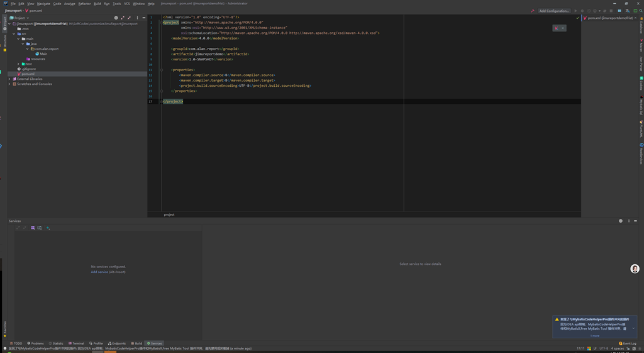The image size is (644, 353).
Task: Click the Translate icon in toolbar
Action: click(627, 11)
